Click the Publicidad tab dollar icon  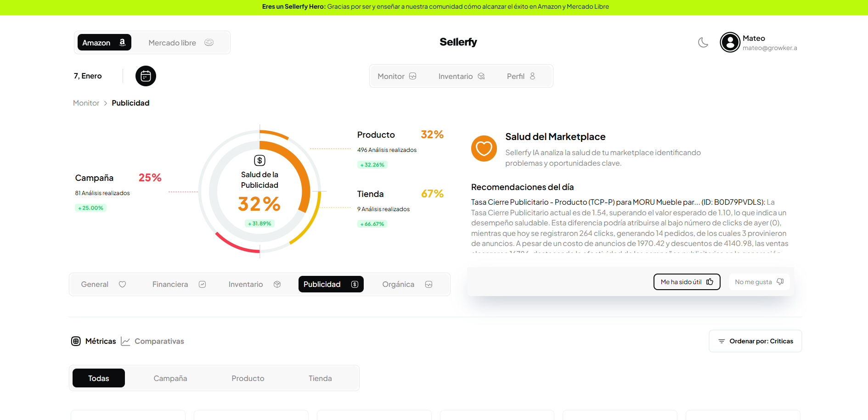[355, 284]
